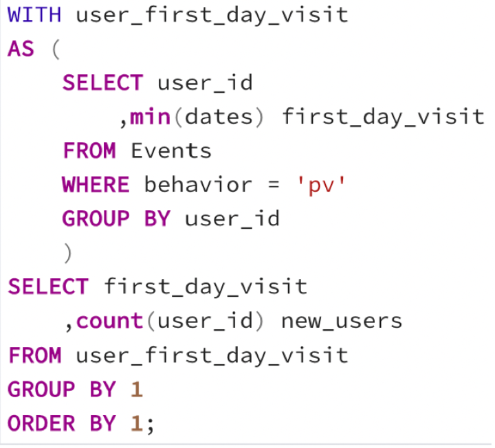The height and width of the screenshot is (448, 495).
Task: Place cursor on 'min' function name
Action: point(151,117)
